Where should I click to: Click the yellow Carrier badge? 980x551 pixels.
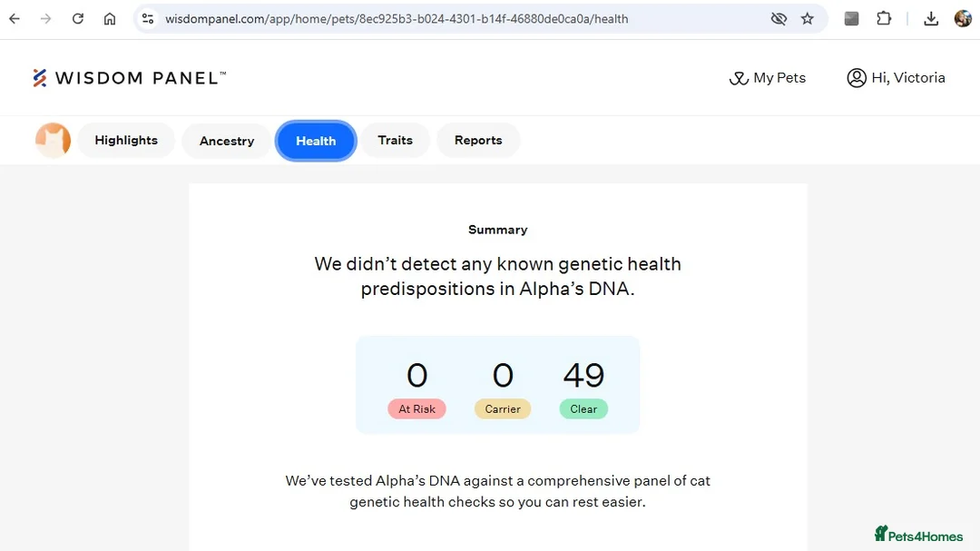pyautogui.click(x=503, y=409)
